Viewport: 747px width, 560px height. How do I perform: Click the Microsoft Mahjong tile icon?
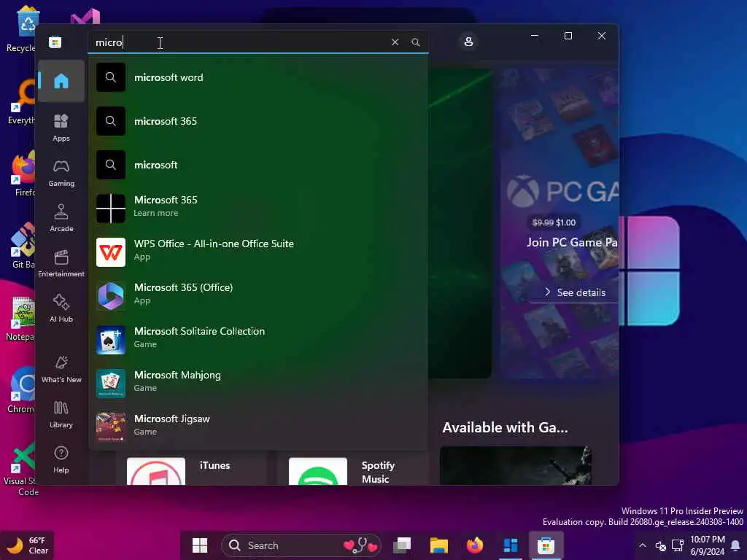[111, 384]
